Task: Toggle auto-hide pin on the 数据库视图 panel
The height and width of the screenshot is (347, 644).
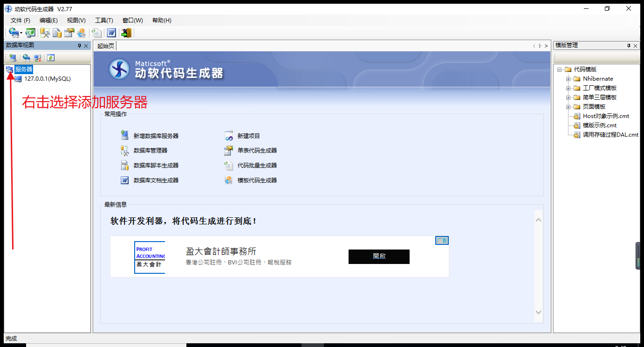Action: pyautogui.click(x=79, y=45)
